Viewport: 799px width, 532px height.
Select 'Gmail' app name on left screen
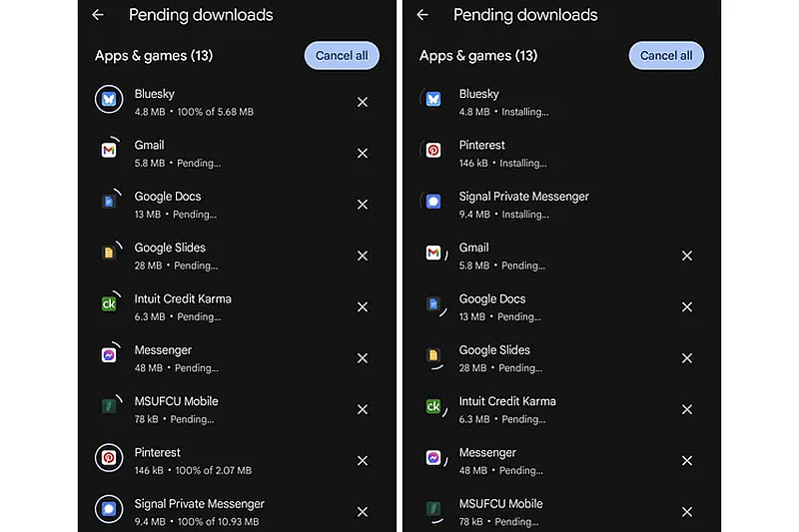click(149, 145)
